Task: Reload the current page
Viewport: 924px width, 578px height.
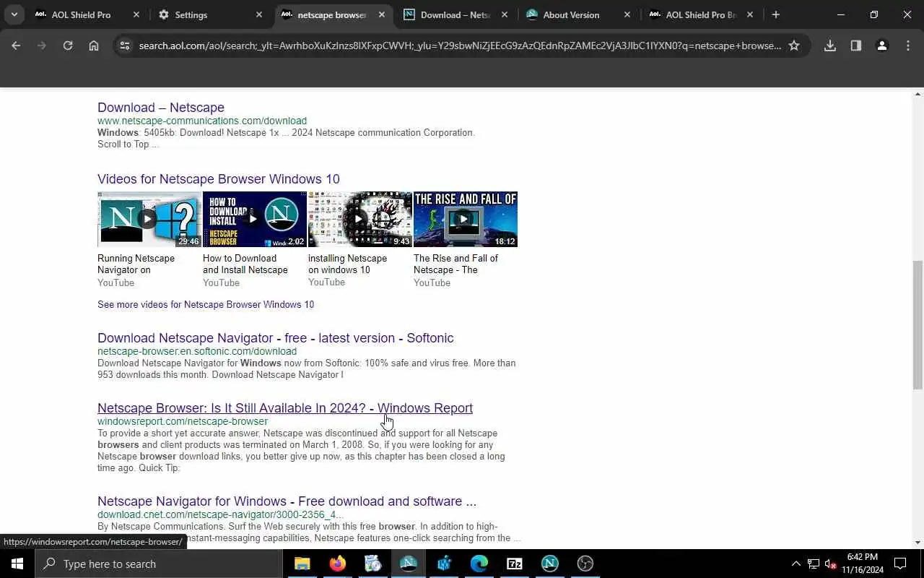Action: pos(68,46)
